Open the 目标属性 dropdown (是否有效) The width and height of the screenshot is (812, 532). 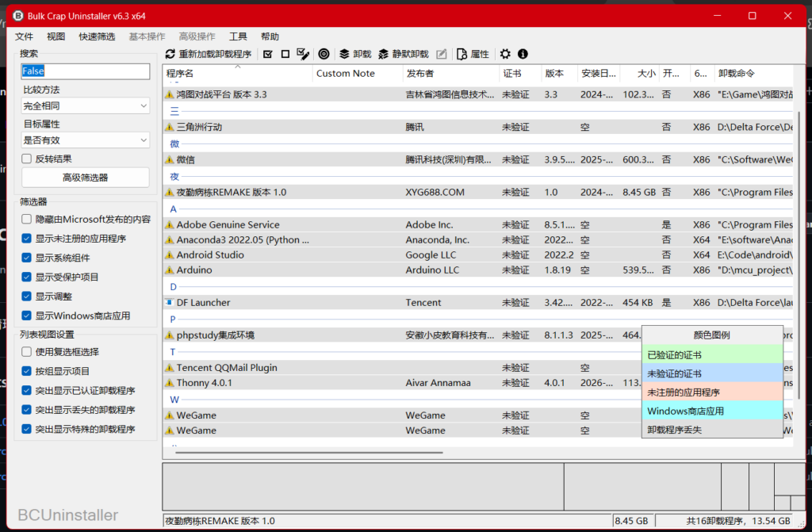86,140
